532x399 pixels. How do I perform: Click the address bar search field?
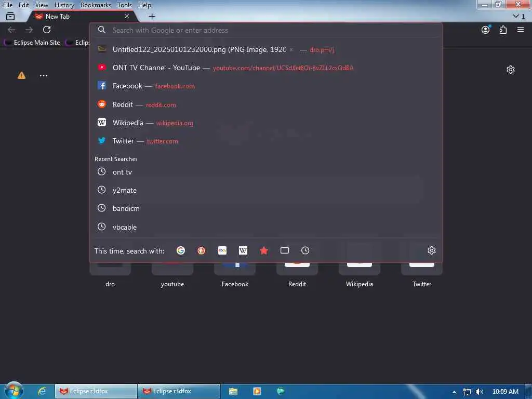click(266, 30)
